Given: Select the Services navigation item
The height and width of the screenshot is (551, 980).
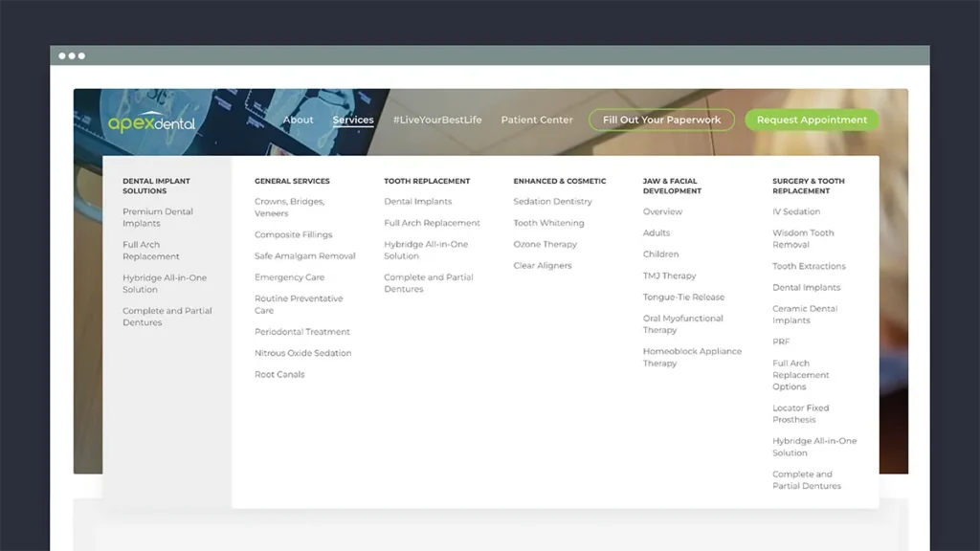Looking at the screenshot, I should click(353, 120).
